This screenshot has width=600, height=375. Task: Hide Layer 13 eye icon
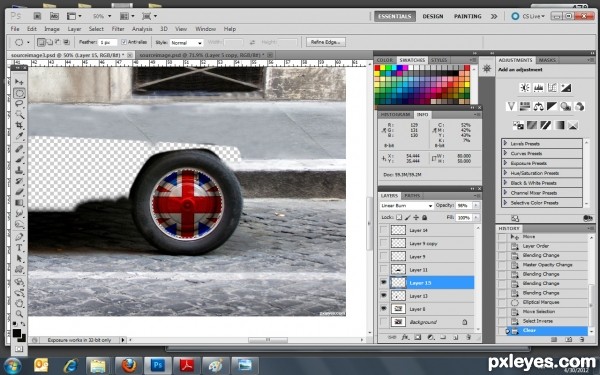[383, 296]
